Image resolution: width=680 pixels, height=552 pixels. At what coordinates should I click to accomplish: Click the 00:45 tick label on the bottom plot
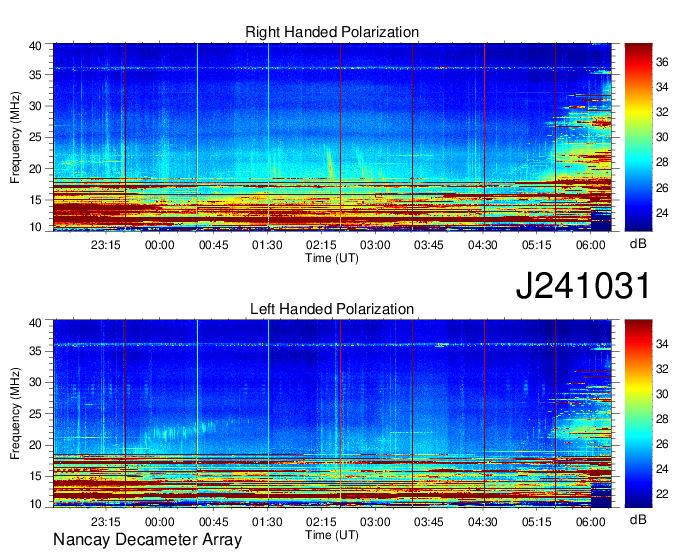click(213, 522)
